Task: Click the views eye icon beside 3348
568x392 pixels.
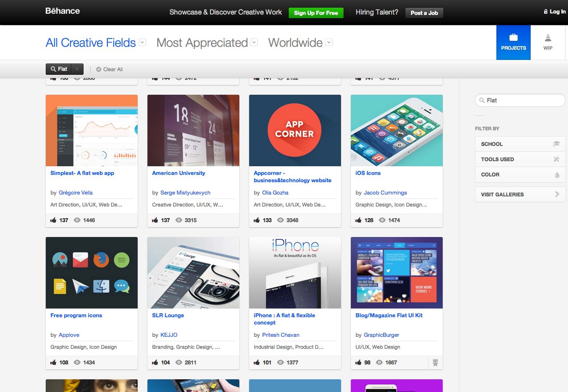Action: [280, 220]
